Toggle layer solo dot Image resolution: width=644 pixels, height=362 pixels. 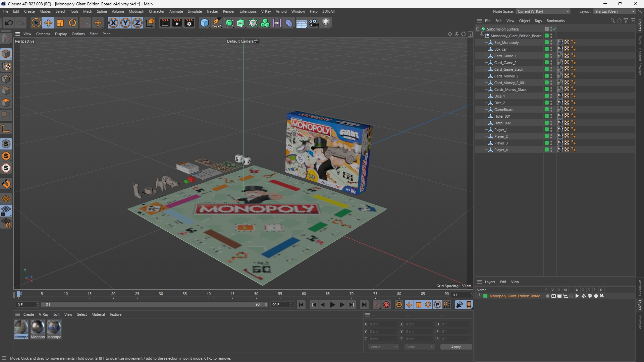point(547,296)
